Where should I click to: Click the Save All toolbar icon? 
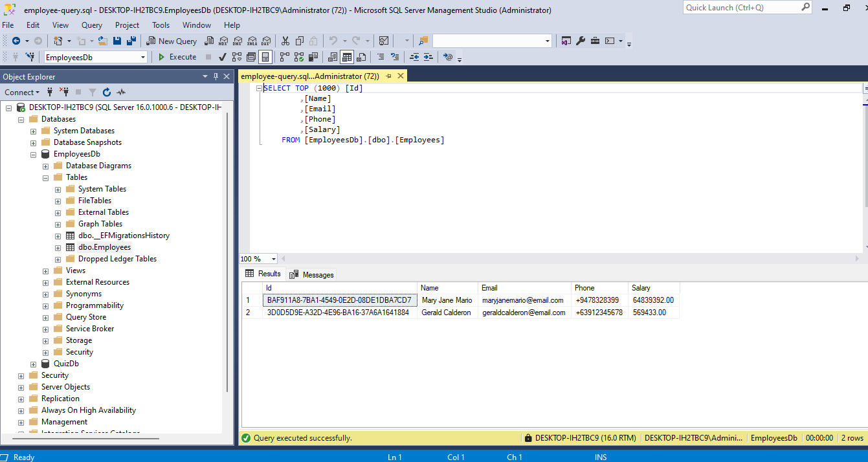click(131, 41)
